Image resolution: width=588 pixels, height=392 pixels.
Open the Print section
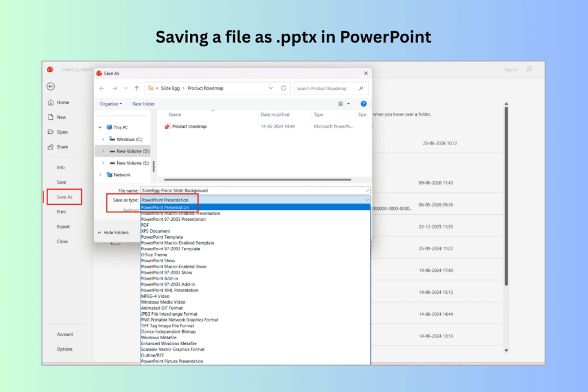61,212
